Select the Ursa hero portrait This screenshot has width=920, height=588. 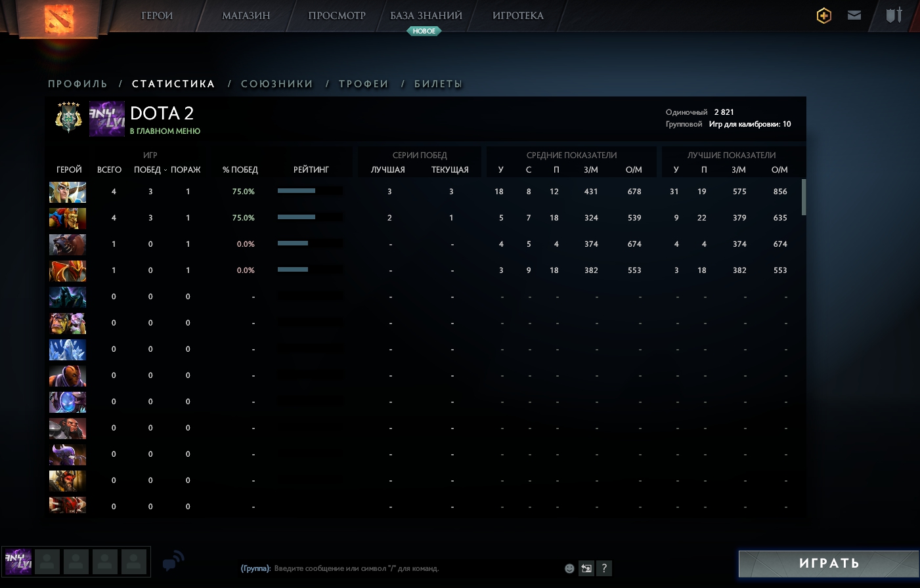(x=68, y=245)
